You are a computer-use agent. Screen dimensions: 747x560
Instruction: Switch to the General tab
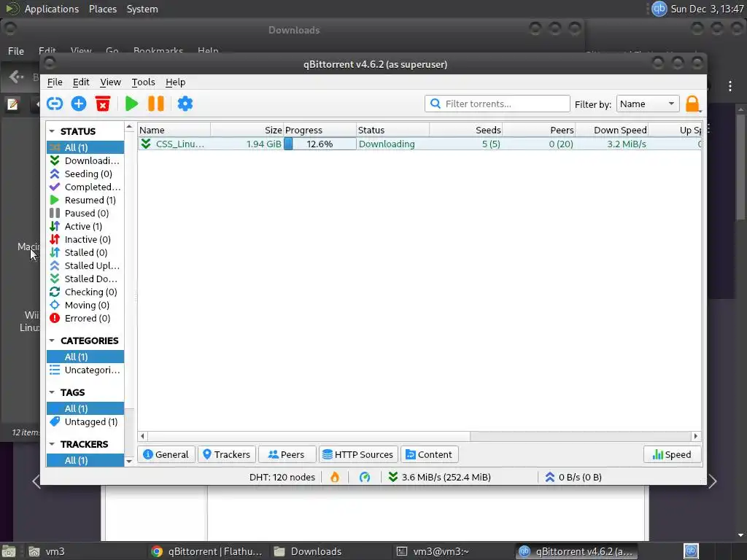point(166,454)
